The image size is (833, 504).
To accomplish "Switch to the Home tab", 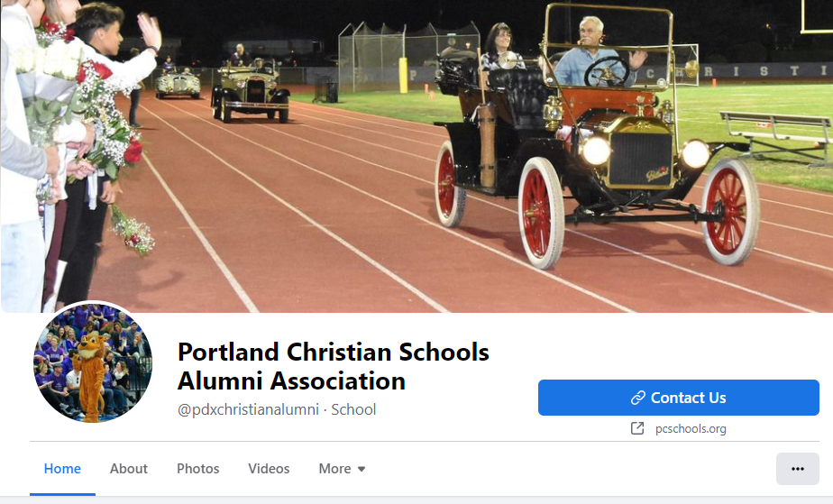I will click(x=62, y=469).
